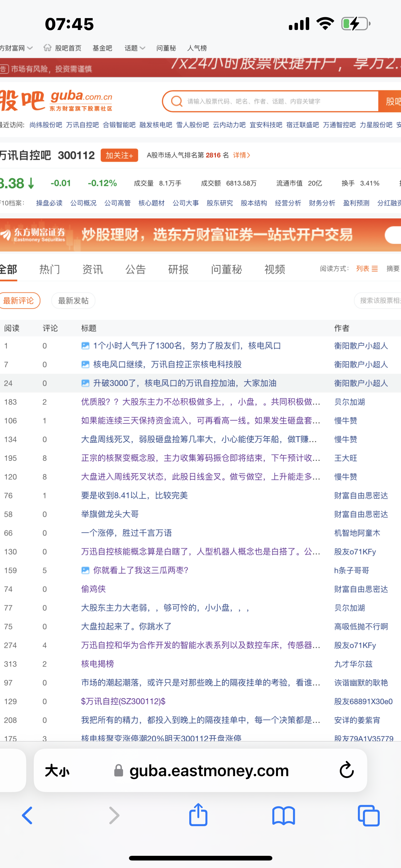
Task: Switch to the 研报 tab
Action: pos(178,269)
